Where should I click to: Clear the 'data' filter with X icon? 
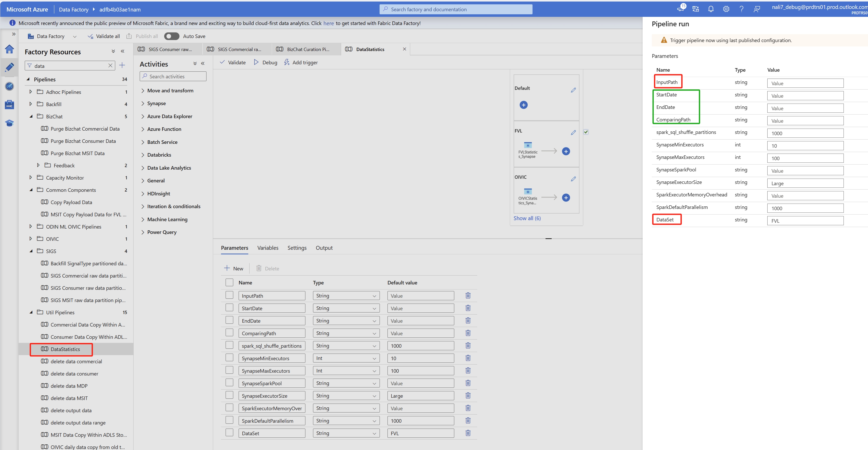(110, 66)
